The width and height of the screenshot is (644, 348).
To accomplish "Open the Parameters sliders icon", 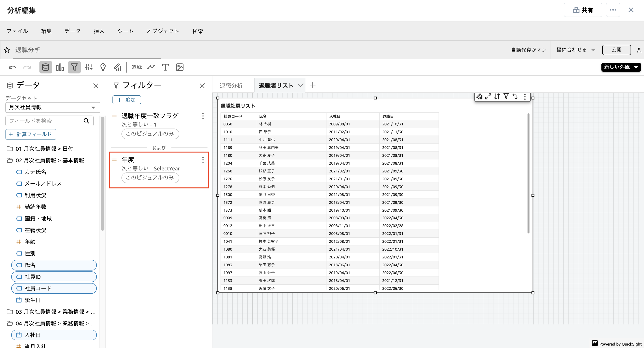I will (x=89, y=67).
